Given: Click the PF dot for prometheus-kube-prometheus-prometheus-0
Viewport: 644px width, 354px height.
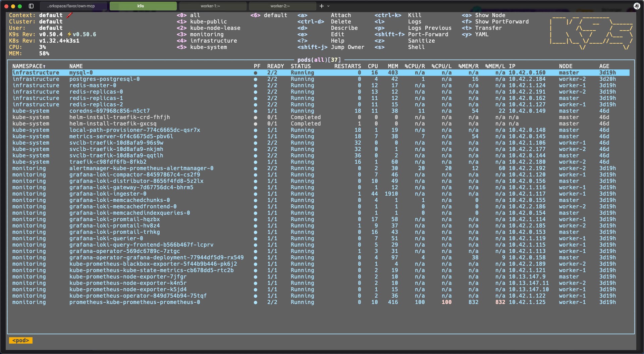Looking at the screenshot, I should click(x=256, y=302).
